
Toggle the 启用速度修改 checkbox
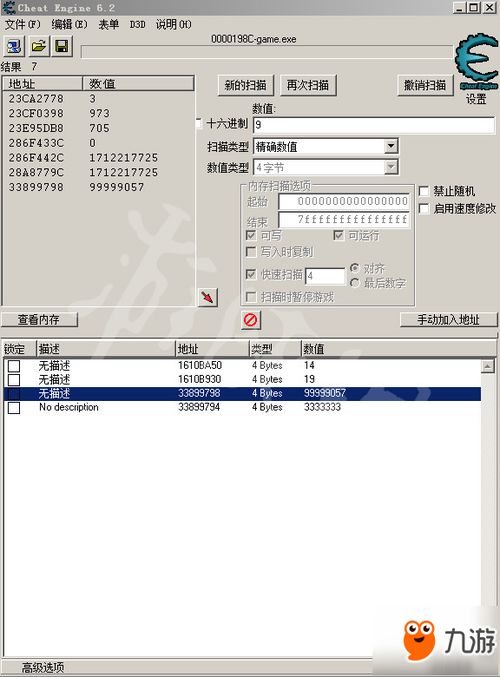424,209
